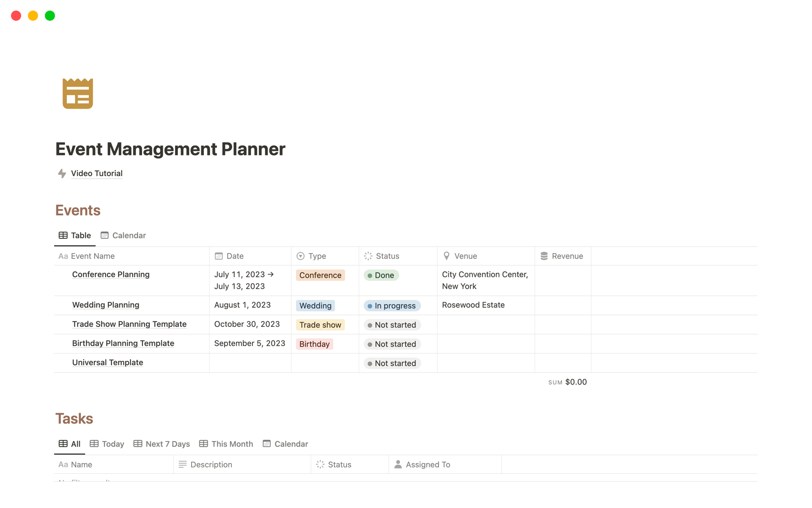The height and width of the screenshot is (508, 812).
Task: Click the lightning bolt Video Tutorial icon
Action: click(62, 173)
